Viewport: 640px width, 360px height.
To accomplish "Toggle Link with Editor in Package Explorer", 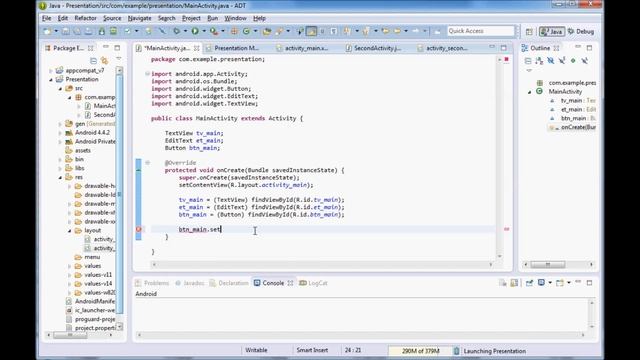I will 104,61.
